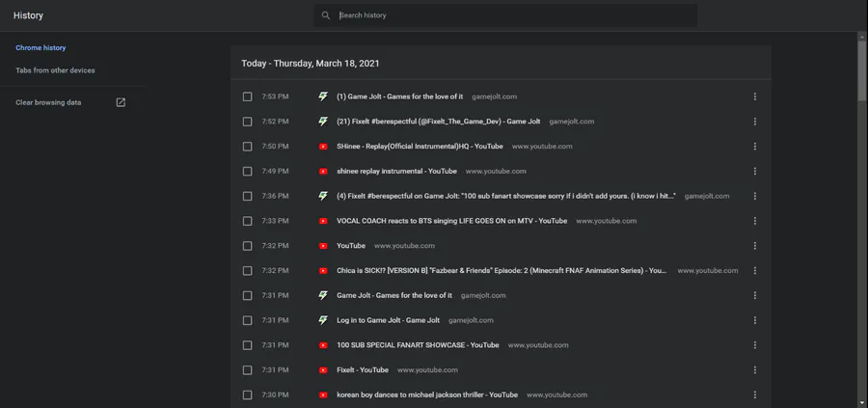Viewport: 868px width, 408px height.
Task: Open more actions for VOCAL COACH reacts entry
Action: [754, 221]
